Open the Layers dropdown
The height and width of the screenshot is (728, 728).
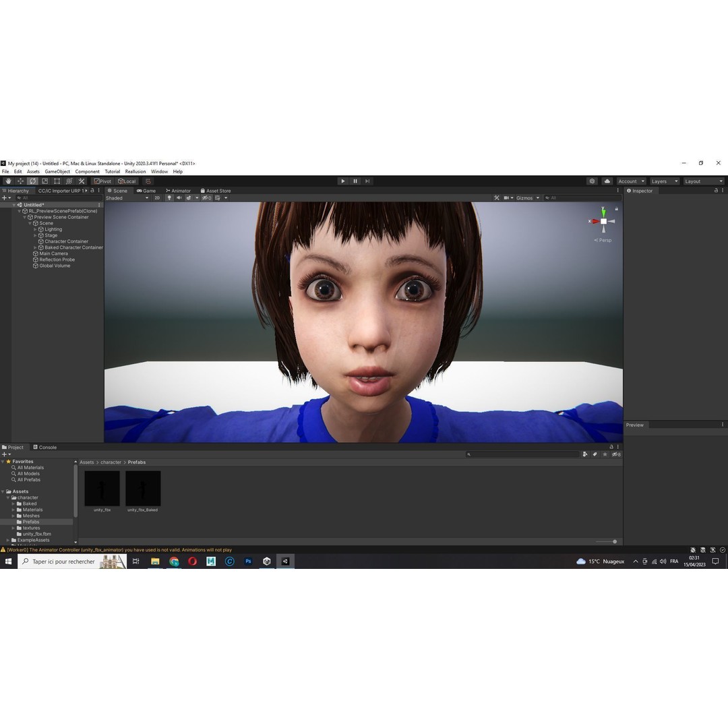(x=665, y=181)
